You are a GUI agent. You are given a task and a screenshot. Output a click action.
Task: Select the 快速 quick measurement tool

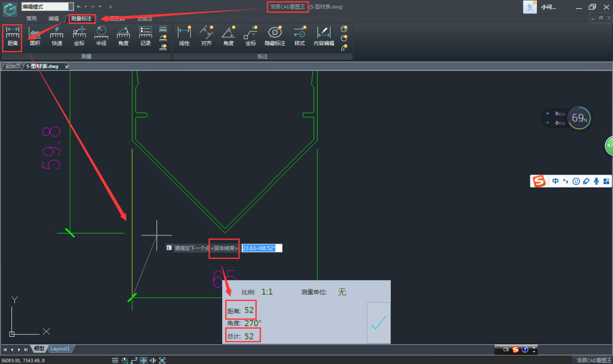[57, 37]
